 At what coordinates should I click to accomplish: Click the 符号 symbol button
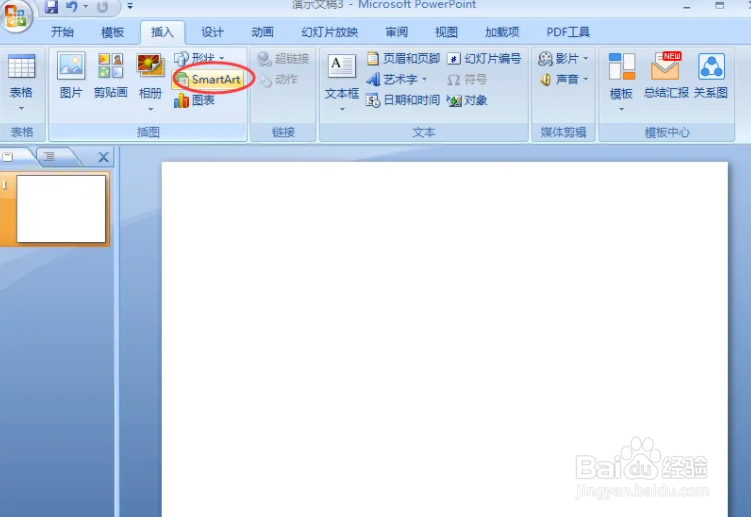point(467,79)
